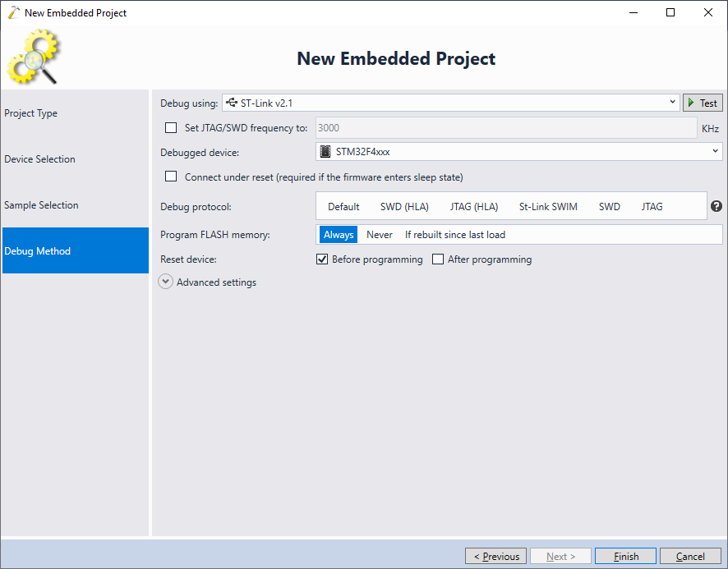Click the USB icon beside ST-Link v2.1

(232, 103)
